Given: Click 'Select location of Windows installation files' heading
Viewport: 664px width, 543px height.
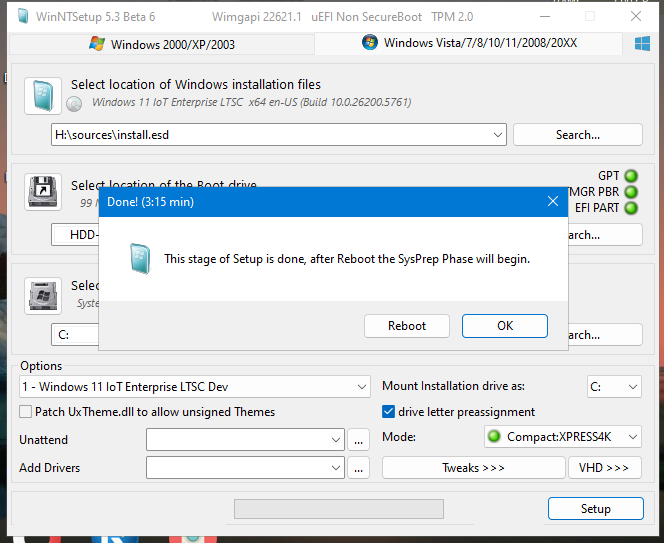Looking at the screenshot, I should click(x=196, y=84).
